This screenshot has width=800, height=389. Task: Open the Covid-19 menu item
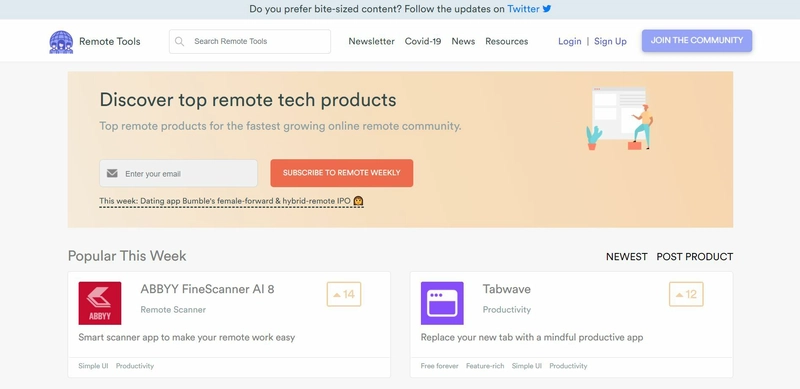pyautogui.click(x=423, y=41)
